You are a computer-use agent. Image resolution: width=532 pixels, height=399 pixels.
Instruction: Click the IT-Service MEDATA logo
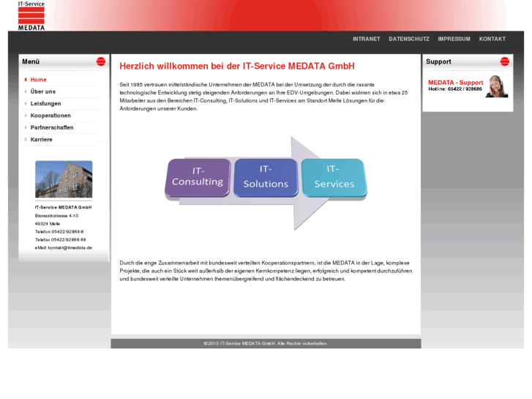[31, 15]
